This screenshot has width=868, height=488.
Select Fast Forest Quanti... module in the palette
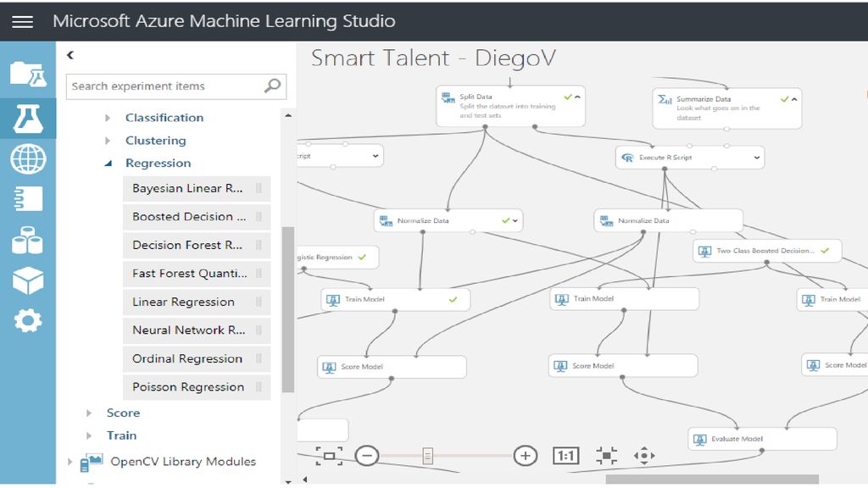[x=197, y=274]
